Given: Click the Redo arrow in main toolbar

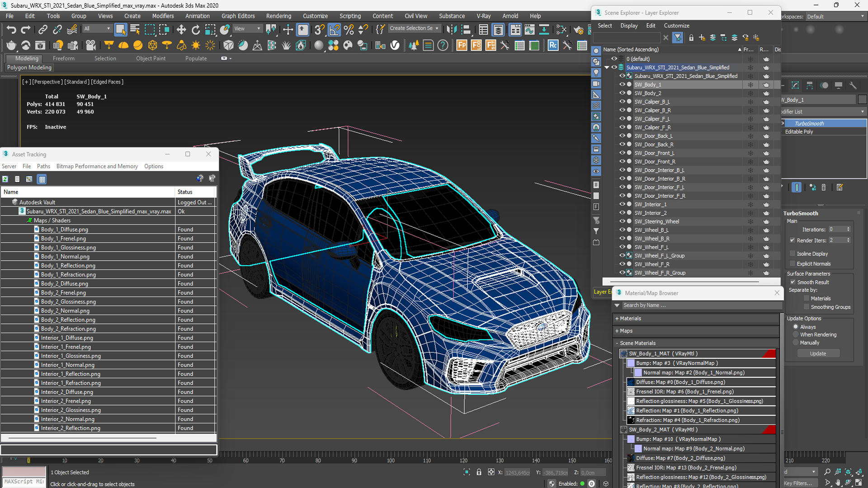Looking at the screenshot, I should (26, 30).
